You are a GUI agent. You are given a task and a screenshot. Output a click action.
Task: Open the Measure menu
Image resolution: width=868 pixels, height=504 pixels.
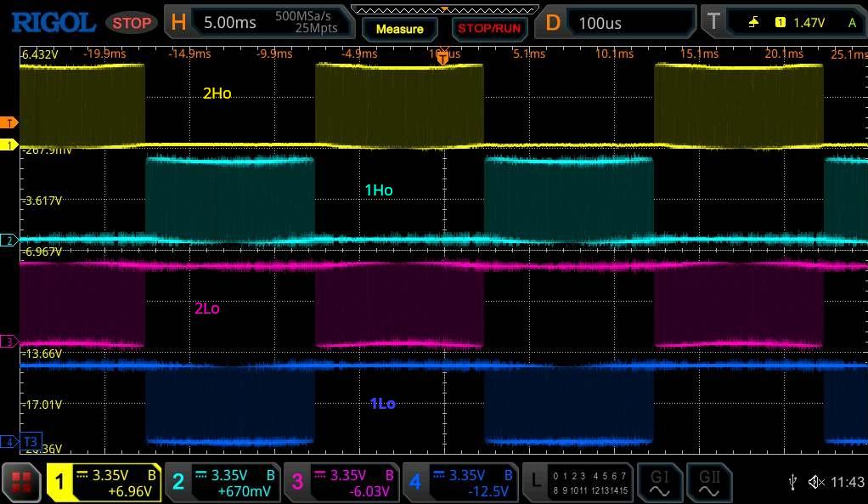pos(399,29)
